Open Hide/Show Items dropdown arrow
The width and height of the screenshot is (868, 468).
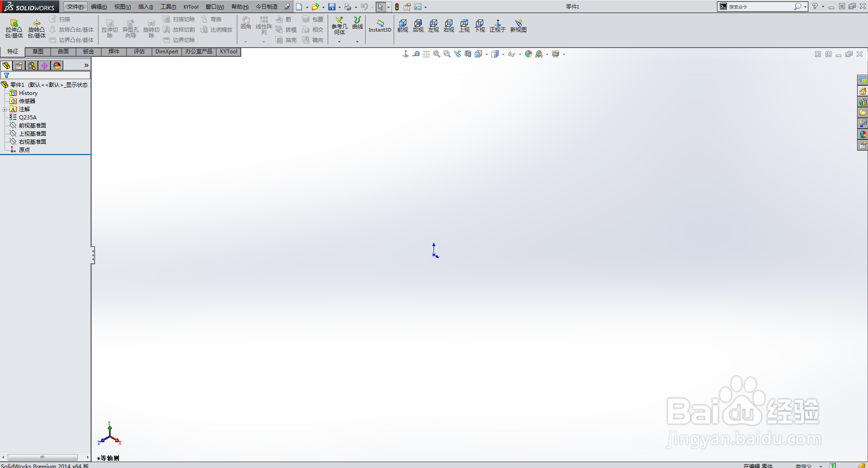click(x=520, y=55)
